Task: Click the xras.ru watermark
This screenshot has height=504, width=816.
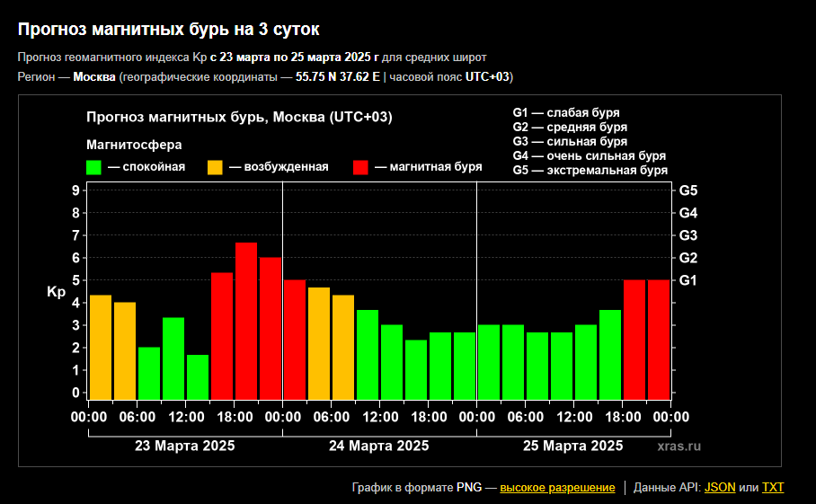Action: click(x=679, y=446)
